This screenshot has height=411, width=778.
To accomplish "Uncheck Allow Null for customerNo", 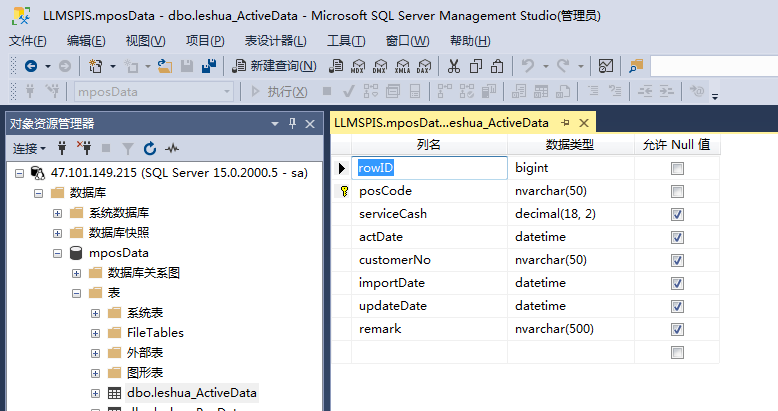I will coord(677,260).
